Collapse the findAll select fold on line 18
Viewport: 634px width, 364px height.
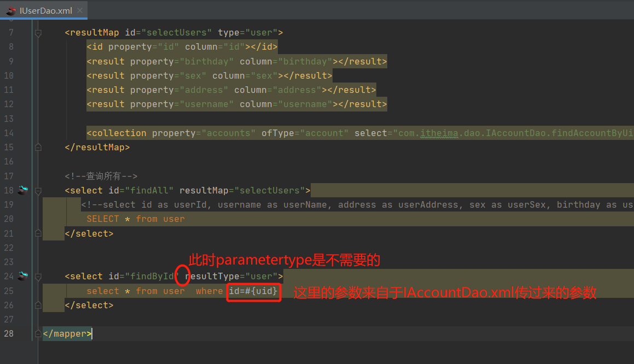tap(38, 191)
